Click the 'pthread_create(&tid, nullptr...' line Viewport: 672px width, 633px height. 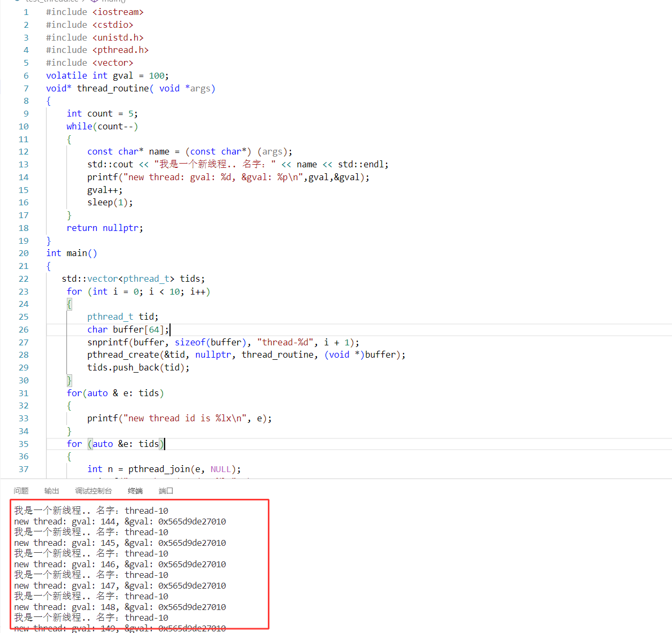246,354
